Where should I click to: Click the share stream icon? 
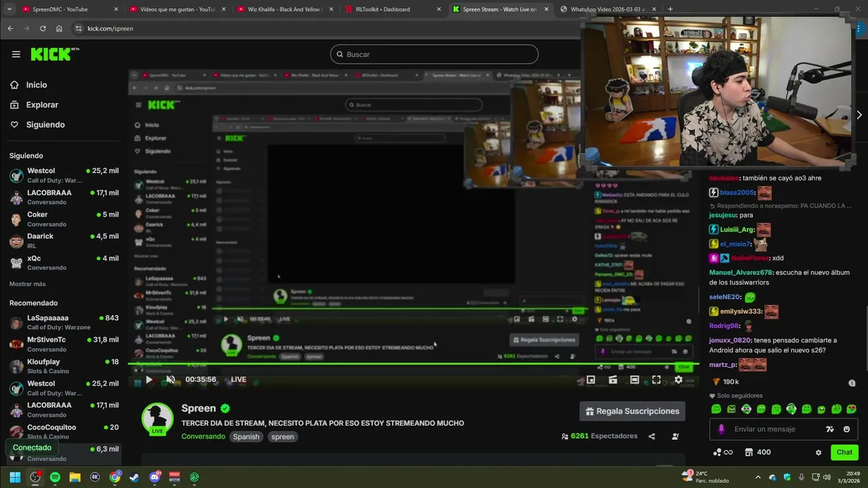point(652,436)
